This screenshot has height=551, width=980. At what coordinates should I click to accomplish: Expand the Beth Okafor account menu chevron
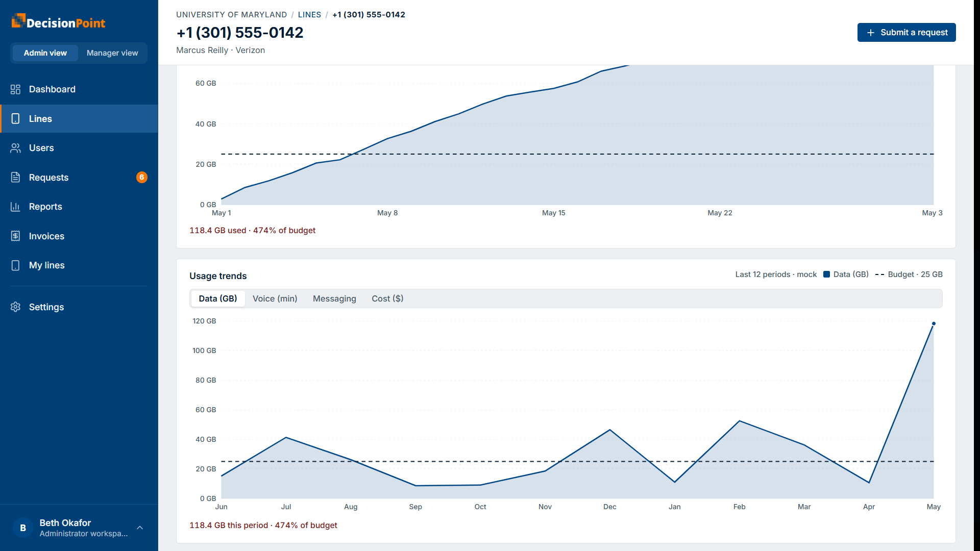click(x=140, y=528)
